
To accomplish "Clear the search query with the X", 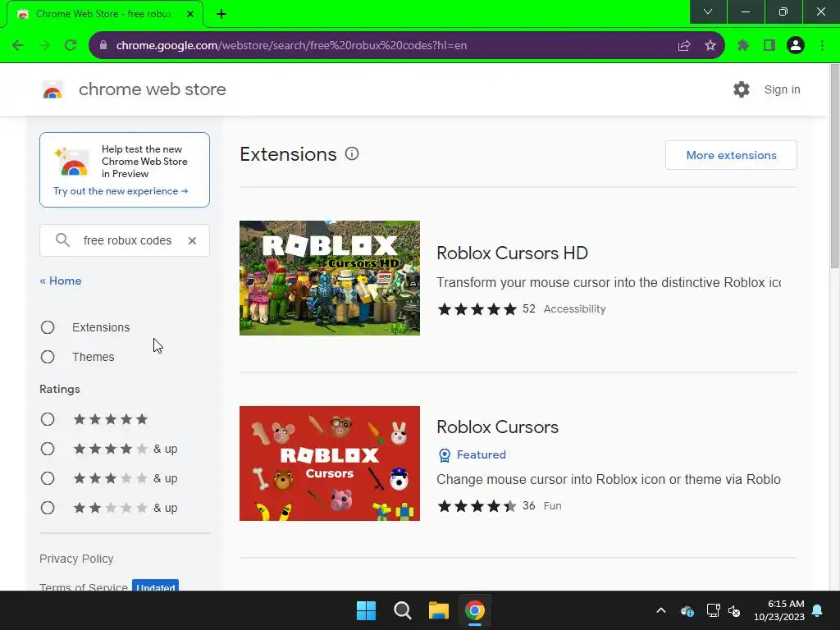I will pos(192,240).
